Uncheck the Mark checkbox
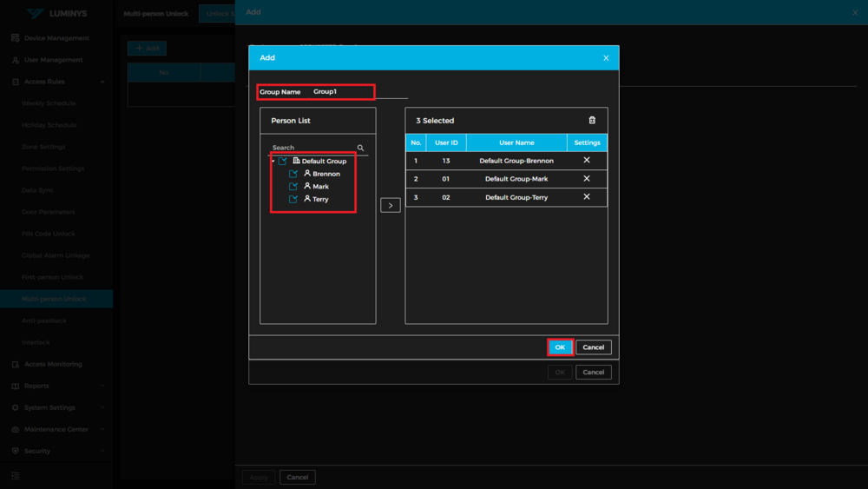The width and height of the screenshot is (868, 489). point(293,187)
